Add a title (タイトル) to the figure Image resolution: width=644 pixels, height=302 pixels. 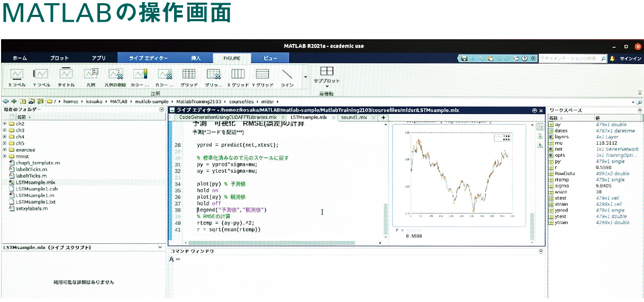point(66,77)
